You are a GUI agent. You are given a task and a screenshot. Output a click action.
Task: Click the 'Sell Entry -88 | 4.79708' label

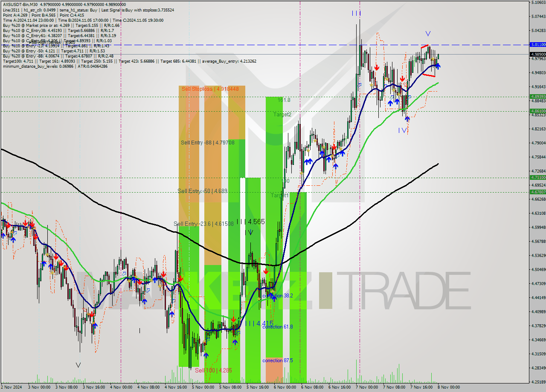coord(207,143)
